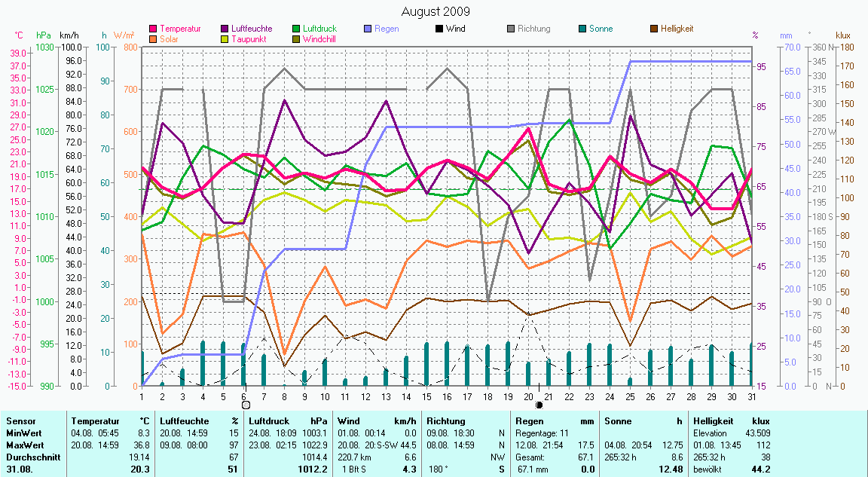Screen dimensions: 868x477
Task: Click the MaxWert row label
Action: [24, 445]
